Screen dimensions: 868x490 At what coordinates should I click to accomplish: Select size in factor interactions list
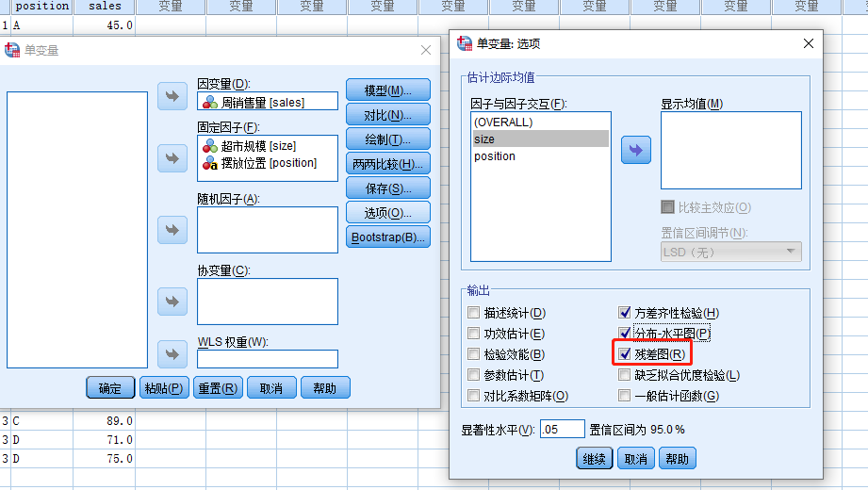[x=540, y=139]
